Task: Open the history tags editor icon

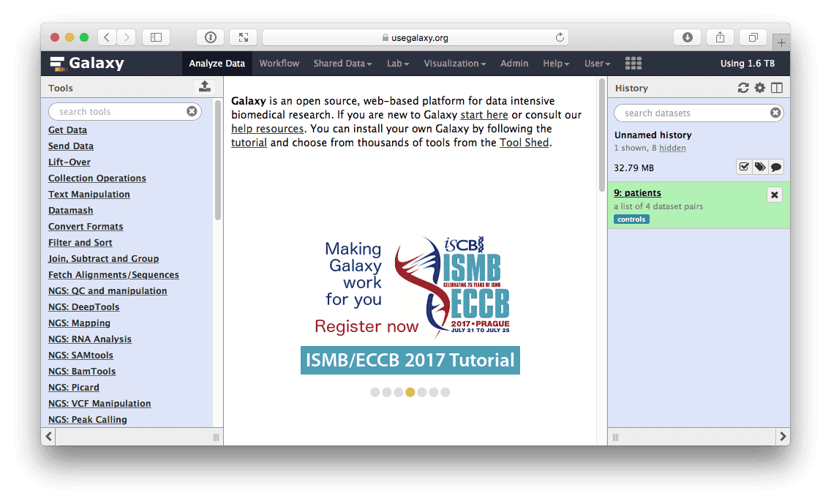Action: (x=760, y=167)
